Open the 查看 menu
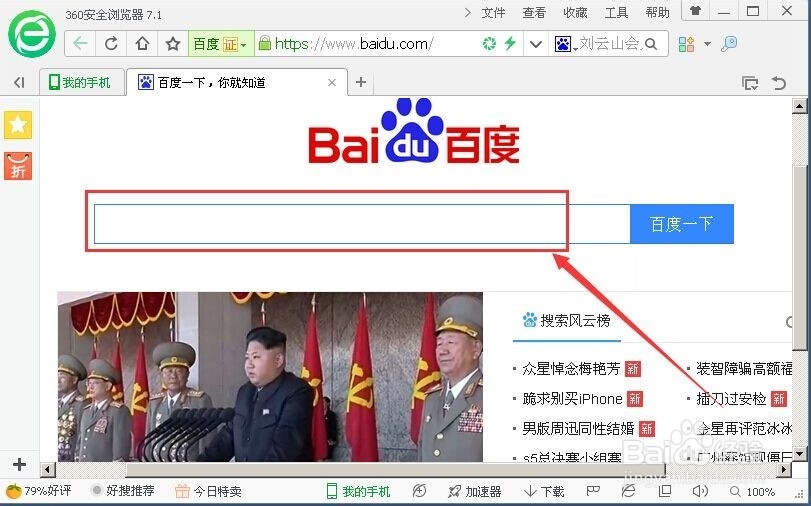Screen dimensions: 811x506 click(x=534, y=12)
